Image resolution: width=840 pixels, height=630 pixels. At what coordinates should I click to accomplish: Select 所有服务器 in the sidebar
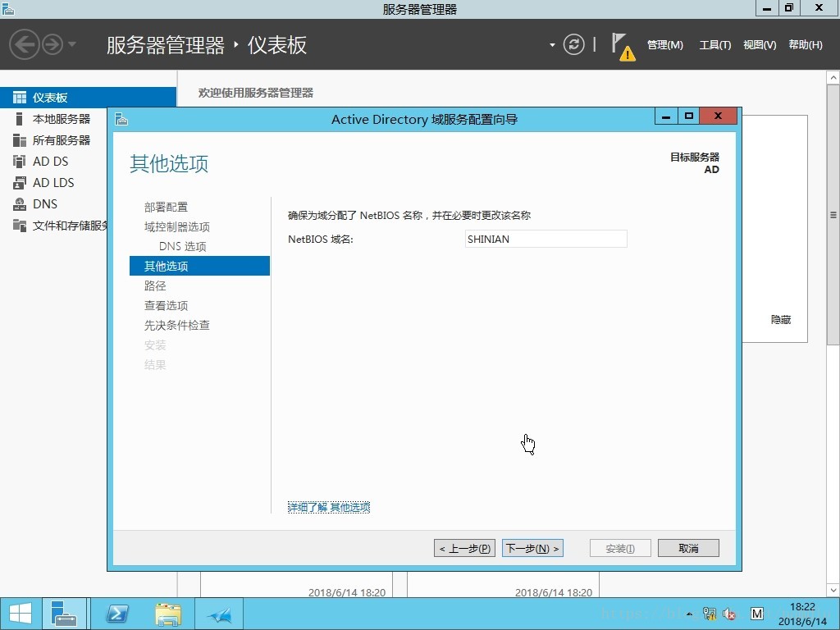pos(61,140)
